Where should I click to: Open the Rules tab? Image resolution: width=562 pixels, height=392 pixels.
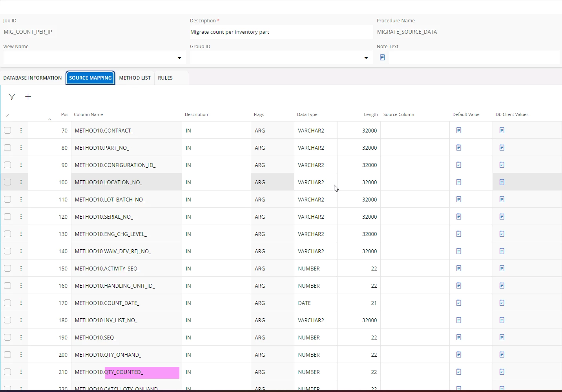click(165, 78)
